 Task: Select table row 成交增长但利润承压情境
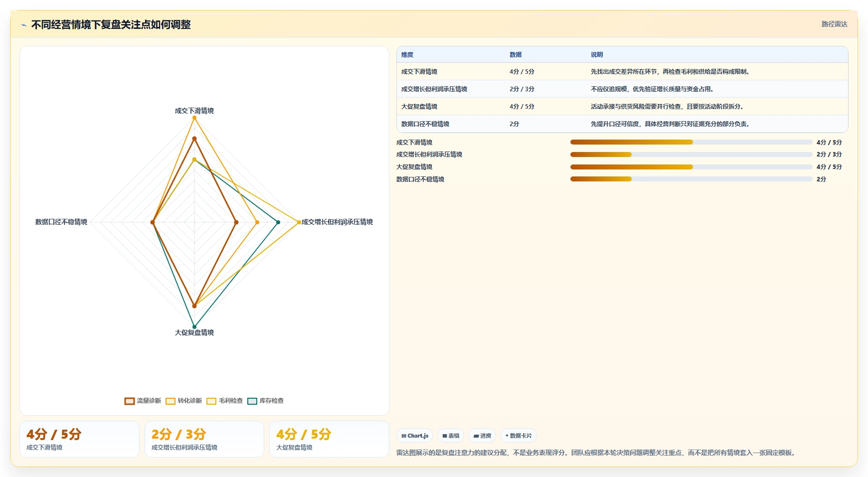622,89
